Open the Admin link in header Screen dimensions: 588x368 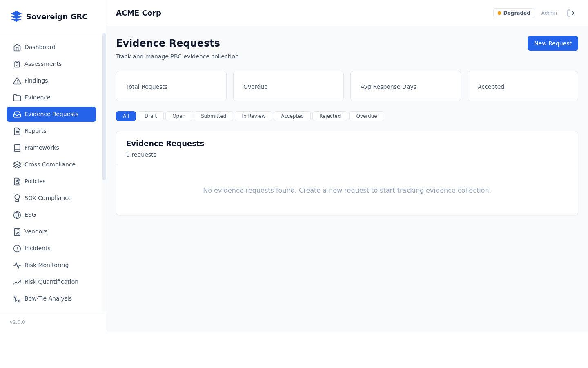click(x=549, y=13)
